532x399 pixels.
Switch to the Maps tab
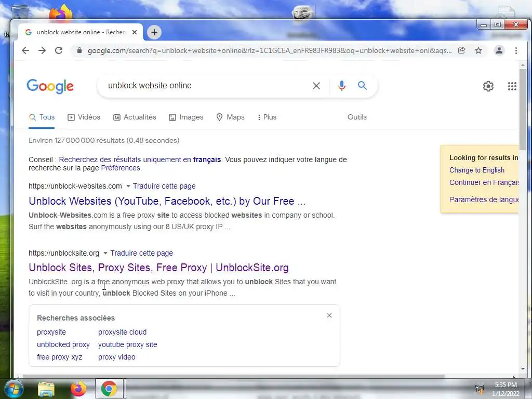(230, 117)
